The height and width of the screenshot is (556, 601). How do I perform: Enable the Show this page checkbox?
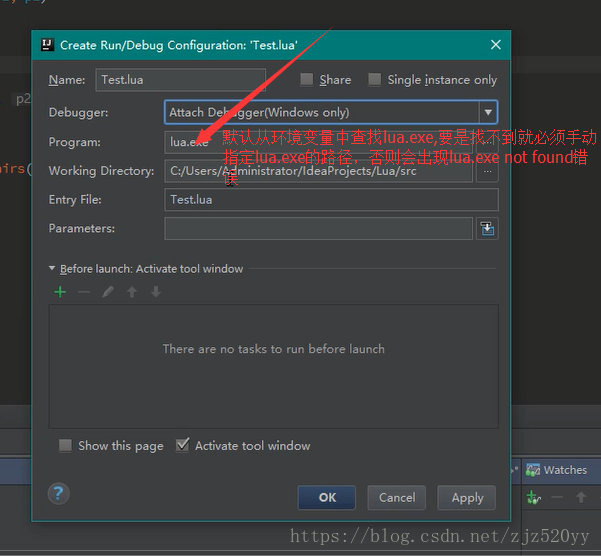tap(65, 445)
